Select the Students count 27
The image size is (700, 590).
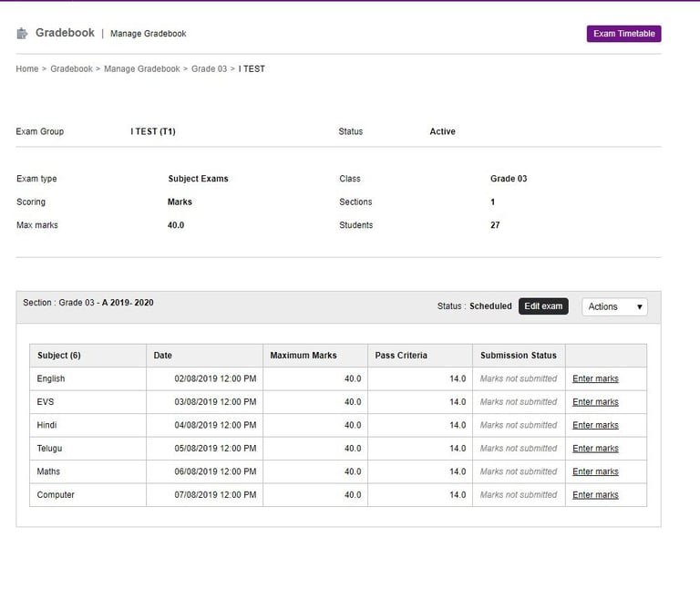coord(495,225)
